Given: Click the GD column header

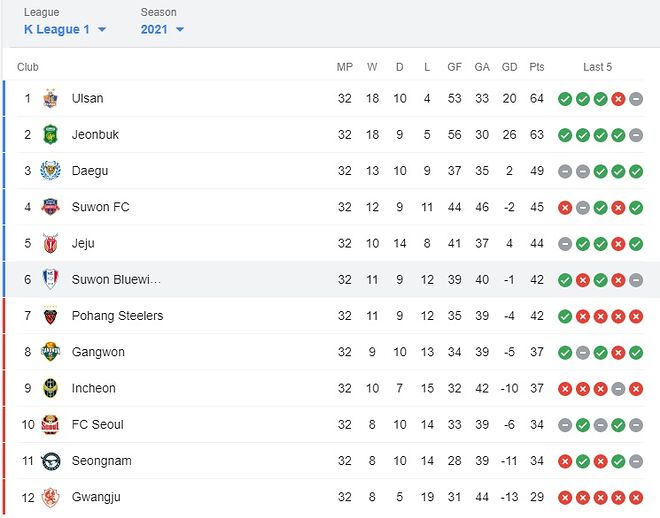Looking at the screenshot, I should (x=509, y=67).
